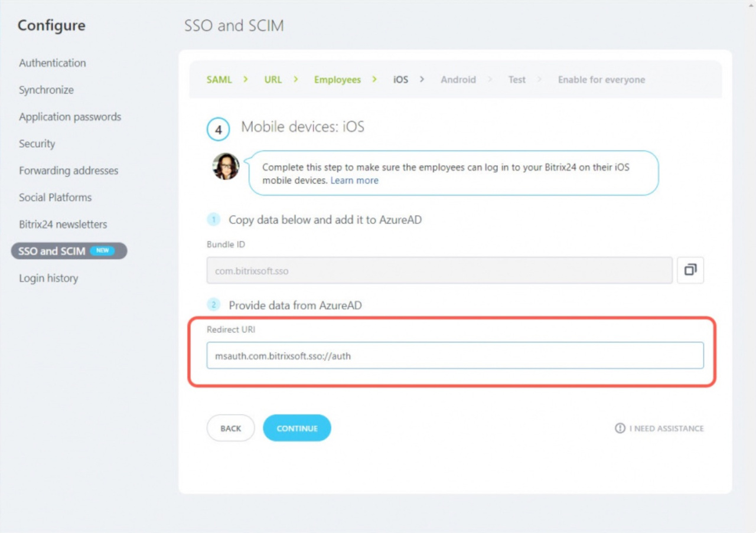Open Forwarding addresses settings

click(69, 171)
